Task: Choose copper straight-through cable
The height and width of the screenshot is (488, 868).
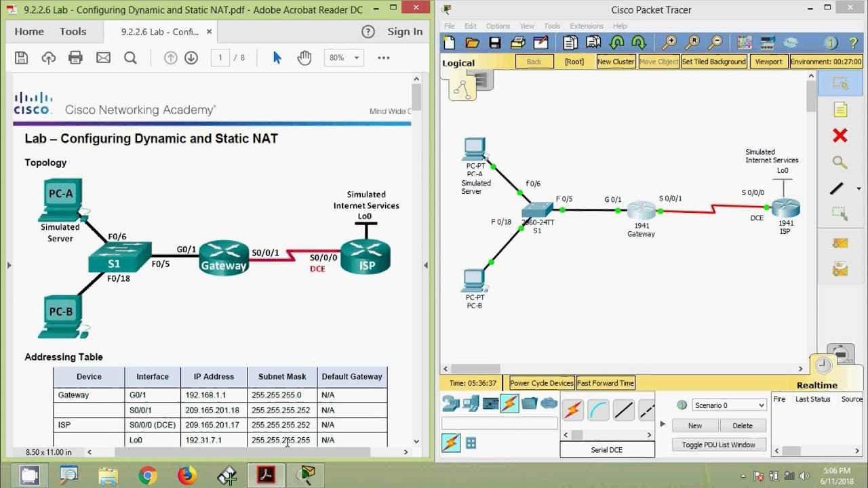Action: click(624, 410)
